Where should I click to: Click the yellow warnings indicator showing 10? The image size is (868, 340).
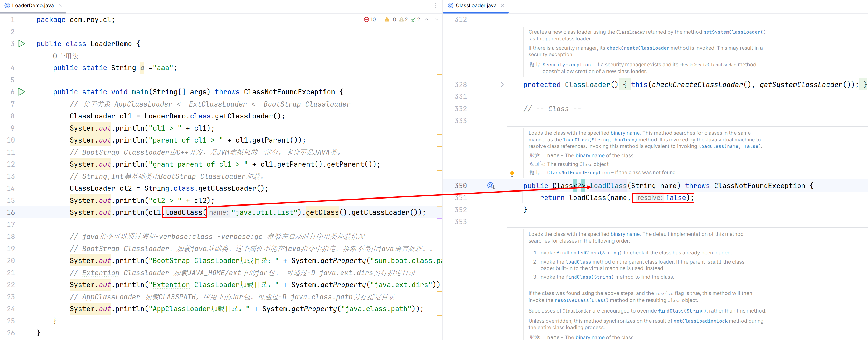(x=390, y=19)
